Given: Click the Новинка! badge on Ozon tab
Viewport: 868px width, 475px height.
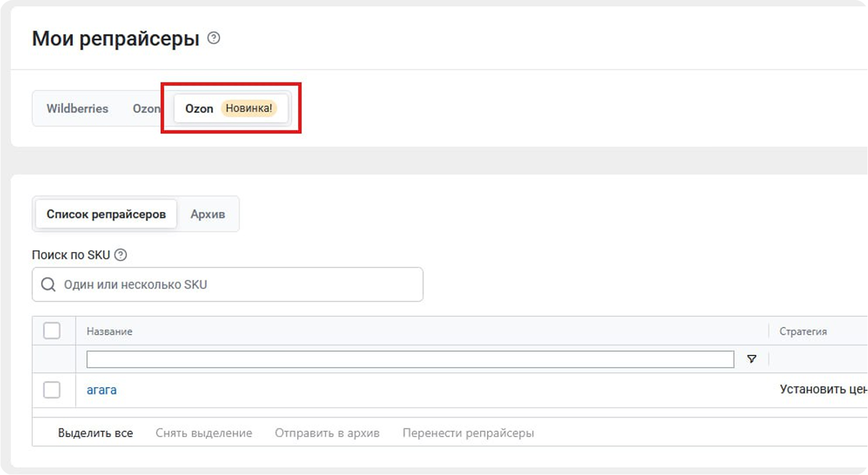Looking at the screenshot, I should 249,108.
